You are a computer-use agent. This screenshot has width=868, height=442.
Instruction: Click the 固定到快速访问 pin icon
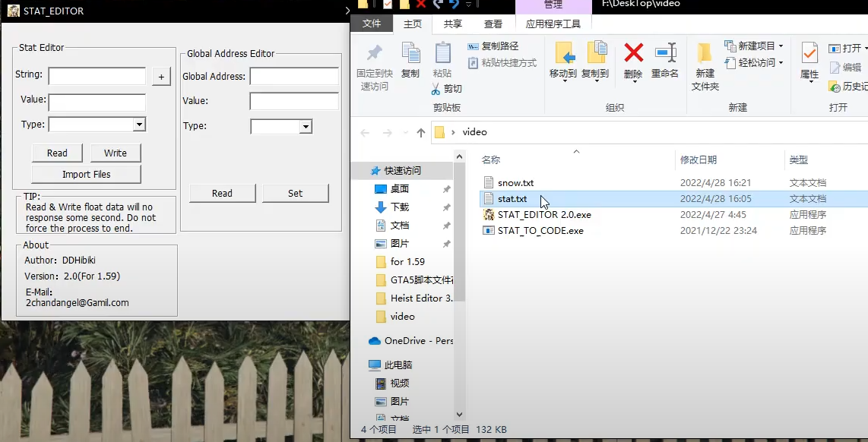coord(375,53)
